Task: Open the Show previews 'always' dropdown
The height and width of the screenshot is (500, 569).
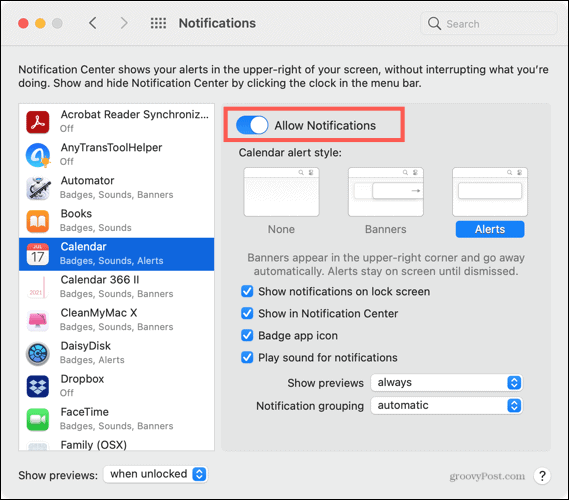Action: point(446,382)
